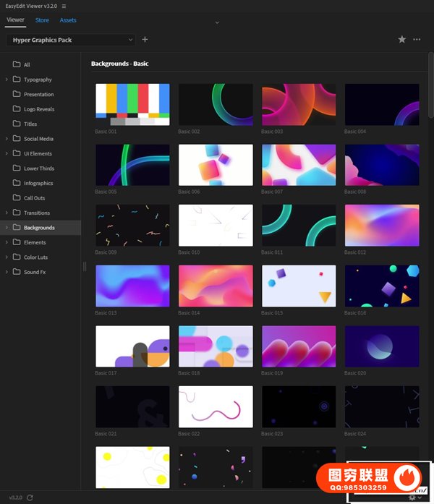434x504 pixels.
Task: Click the collapse chevron below the tabs
Action: tap(217, 22)
